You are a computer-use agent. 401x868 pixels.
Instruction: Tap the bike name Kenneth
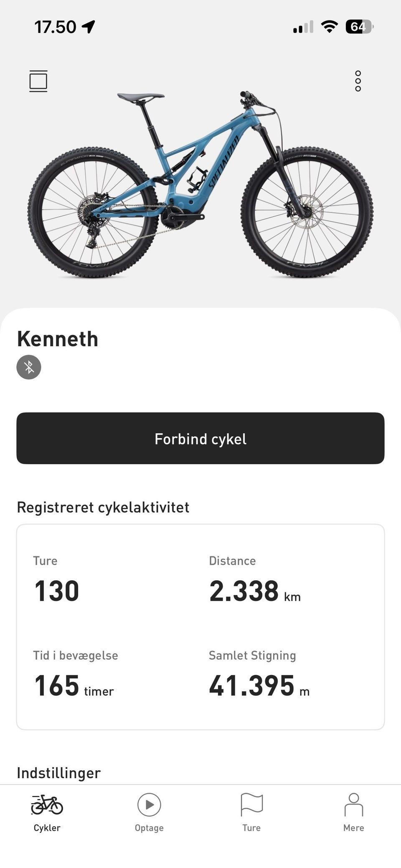58,339
